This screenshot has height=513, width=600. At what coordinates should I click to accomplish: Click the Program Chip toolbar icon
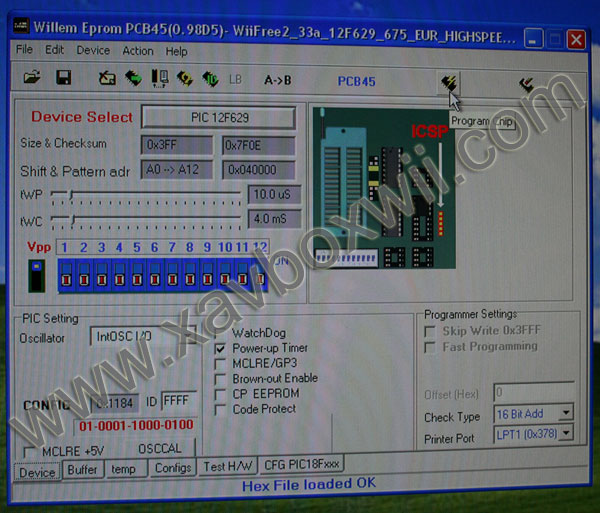(x=450, y=82)
